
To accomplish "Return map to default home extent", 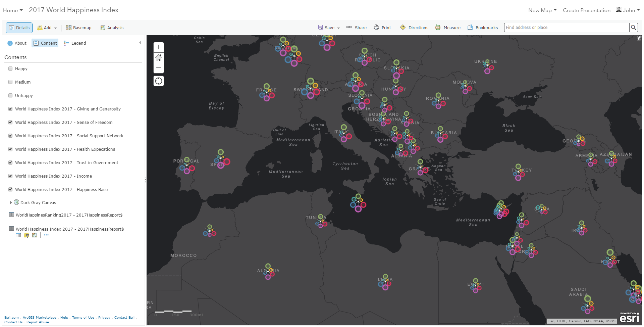I will 159,58.
